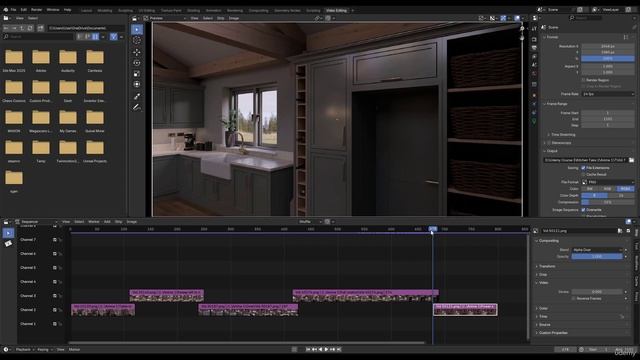Open the Tool properties tab icon
The width and height of the screenshot is (640, 360).
534,29
